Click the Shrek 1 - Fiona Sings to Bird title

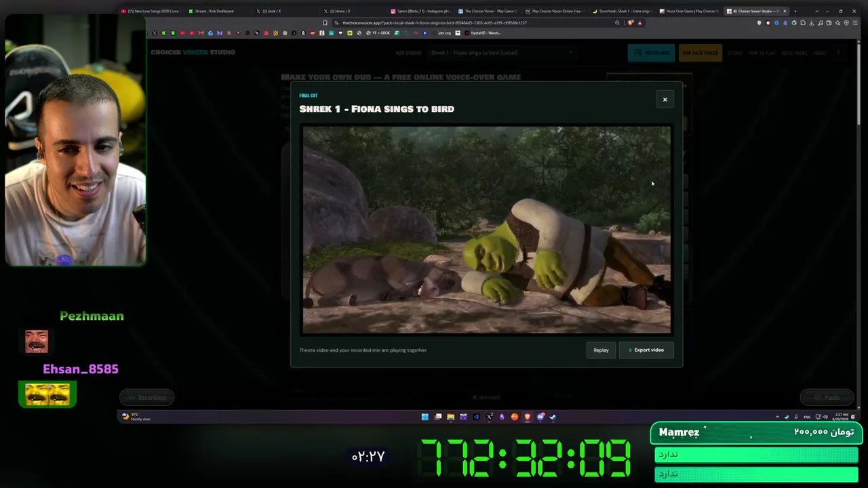pyautogui.click(x=377, y=108)
